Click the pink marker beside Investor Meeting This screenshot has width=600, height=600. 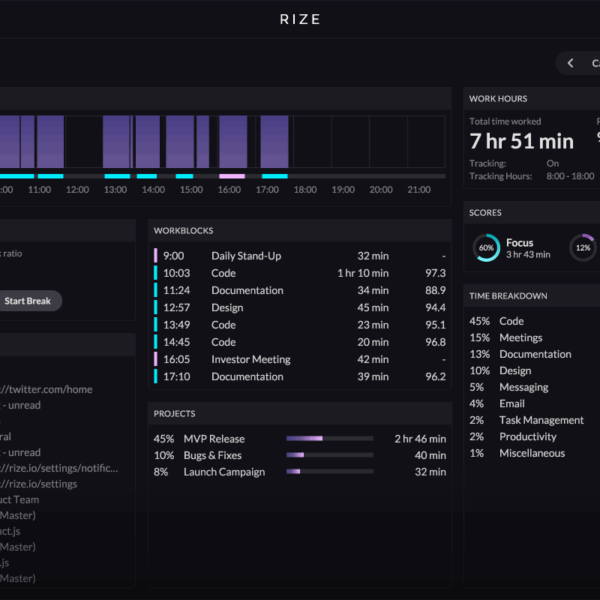(x=156, y=360)
